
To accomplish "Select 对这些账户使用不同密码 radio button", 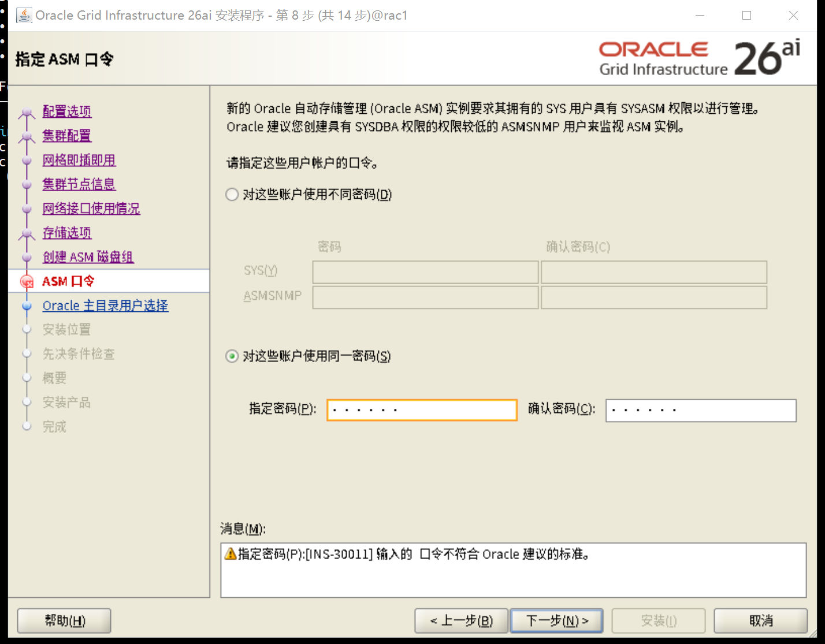I will (x=232, y=195).
